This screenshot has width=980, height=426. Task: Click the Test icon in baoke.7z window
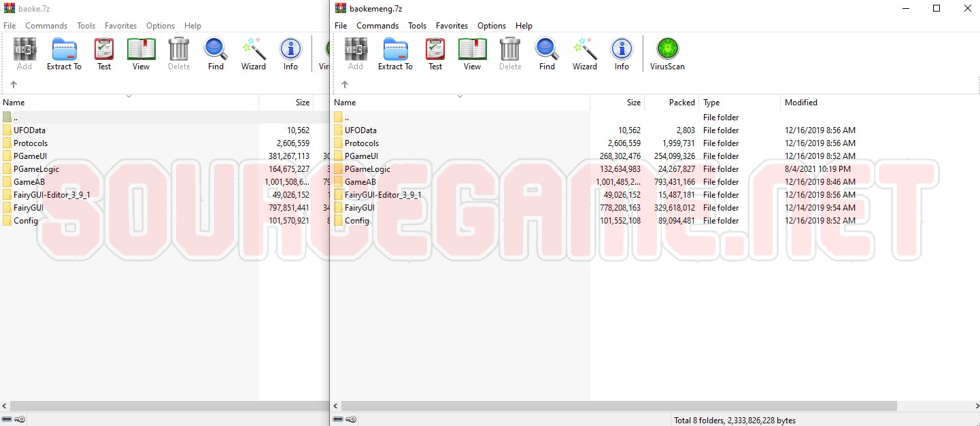coord(104,54)
